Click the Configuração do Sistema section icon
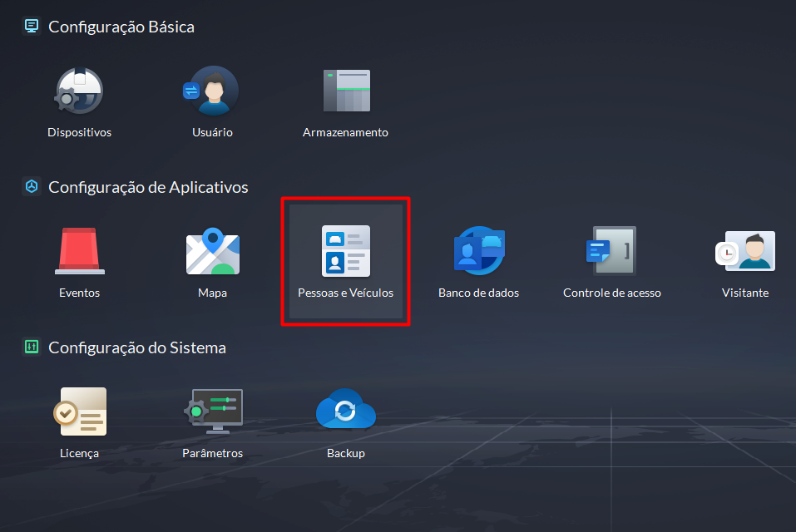The height and width of the screenshot is (532, 796). click(x=32, y=347)
